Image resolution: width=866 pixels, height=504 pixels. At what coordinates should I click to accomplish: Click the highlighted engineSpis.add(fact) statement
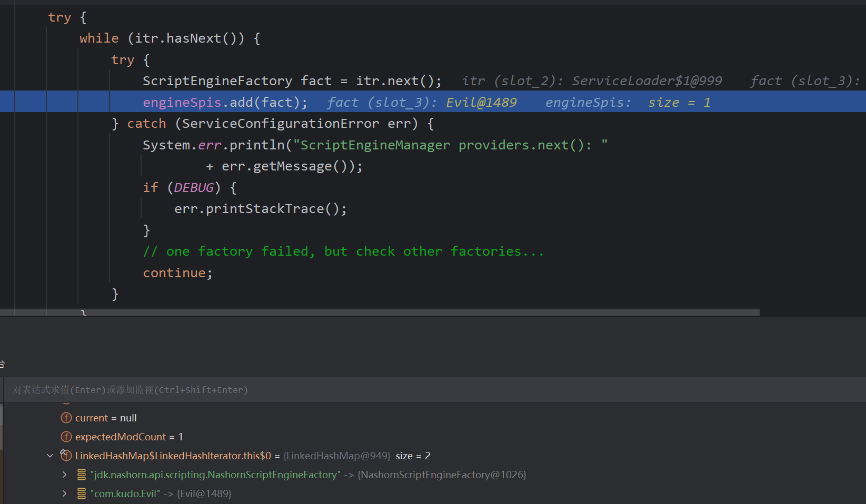pos(225,102)
